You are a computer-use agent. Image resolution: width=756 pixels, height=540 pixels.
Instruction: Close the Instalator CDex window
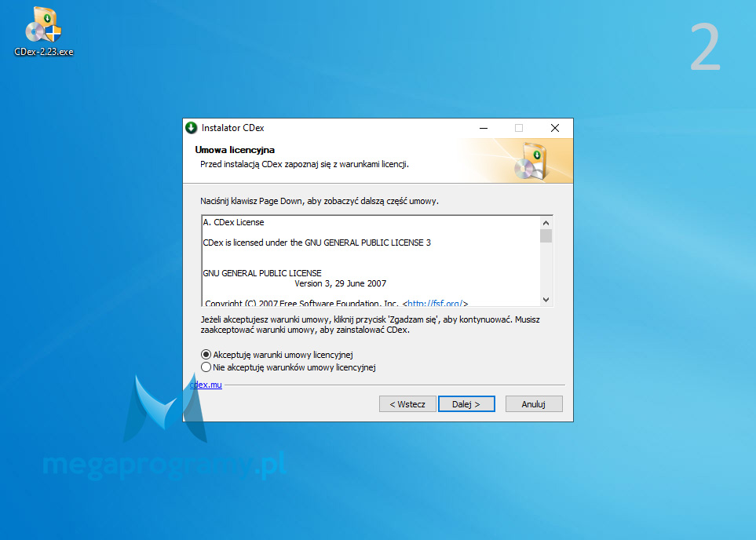555,128
